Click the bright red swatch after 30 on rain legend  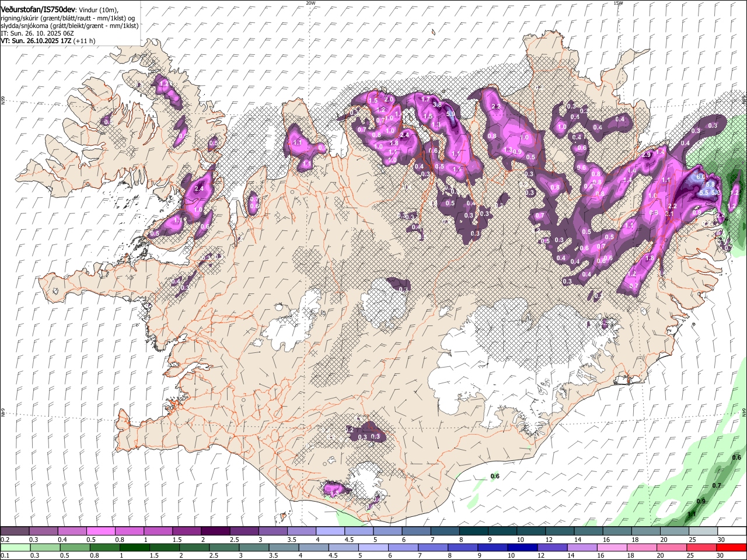click(x=732, y=547)
